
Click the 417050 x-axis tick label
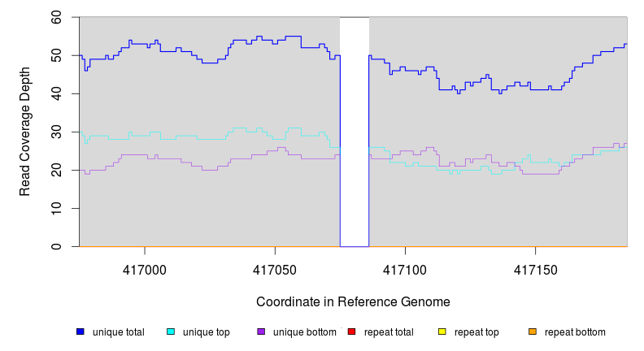[x=275, y=268]
